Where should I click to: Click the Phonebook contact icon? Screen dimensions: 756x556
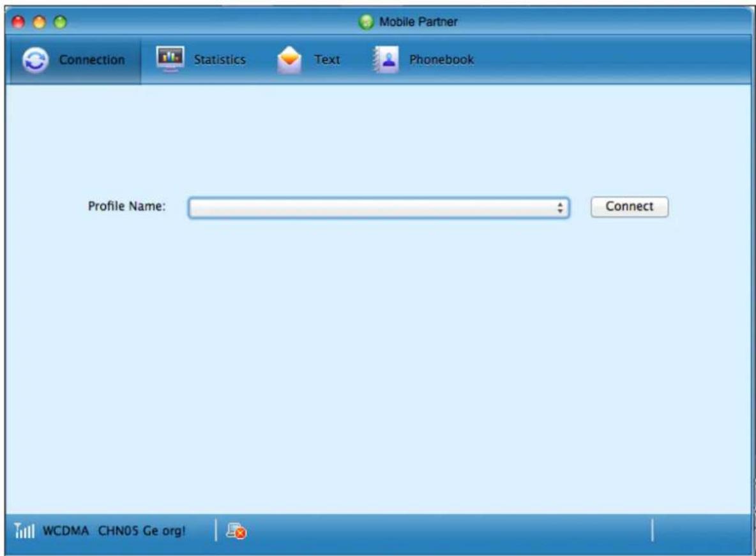(x=386, y=59)
